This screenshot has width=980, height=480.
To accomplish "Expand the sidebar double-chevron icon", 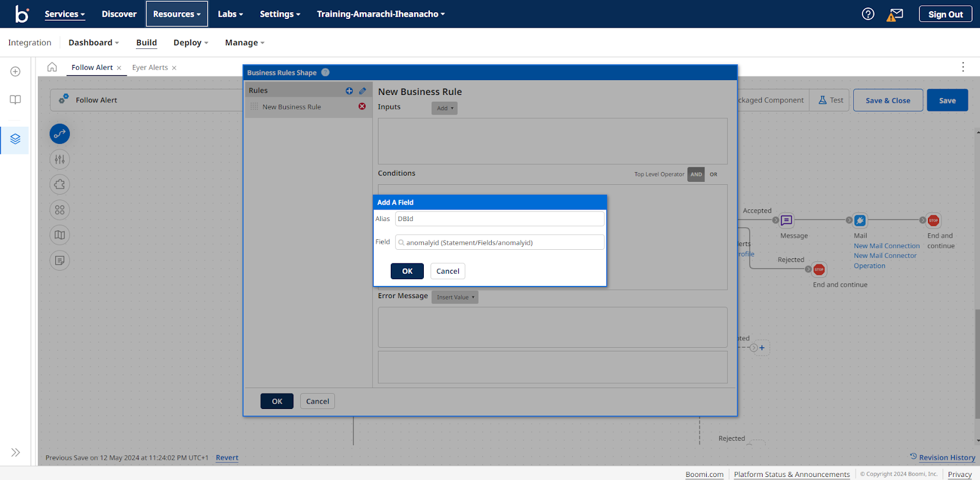I will [x=15, y=452].
